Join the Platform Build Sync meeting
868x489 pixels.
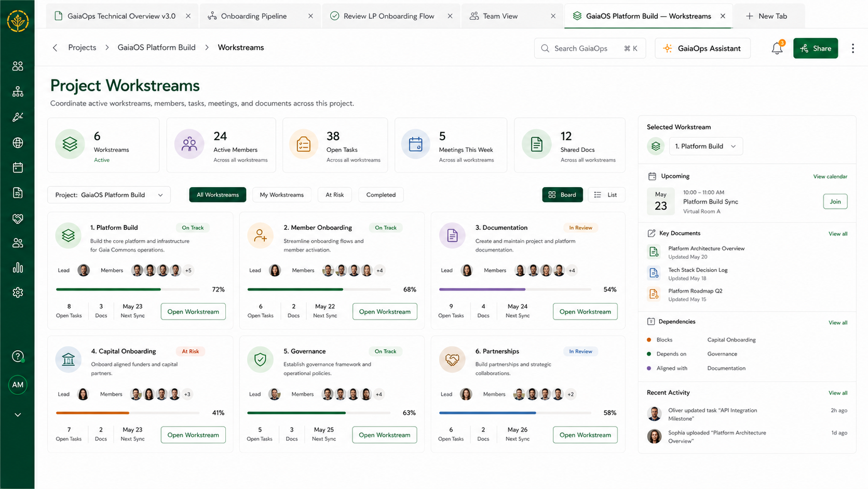point(835,202)
